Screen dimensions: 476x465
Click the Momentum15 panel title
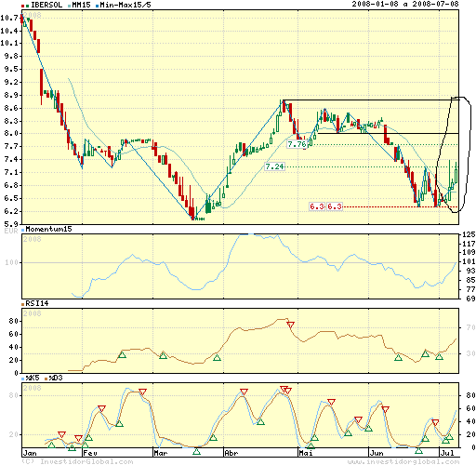pyautogui.click(x=48, y=229)
